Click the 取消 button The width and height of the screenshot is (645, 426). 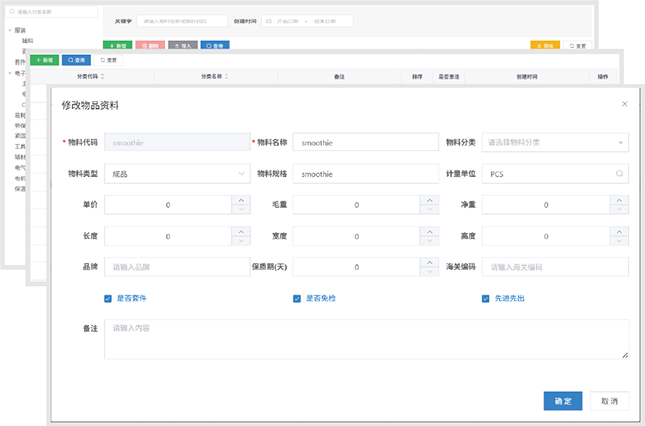point(610,401)
